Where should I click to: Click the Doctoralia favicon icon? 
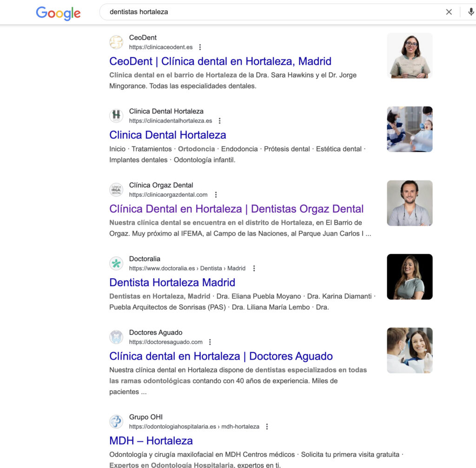[116, 263]
